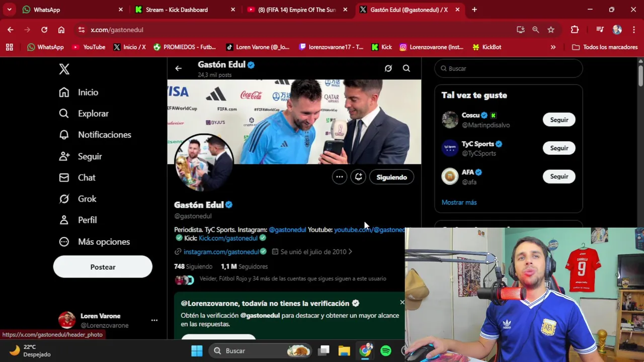Open the 1,1 M Seguidores list
The width and height of the screenshot is (644, 362).
[x=245, y=266]
